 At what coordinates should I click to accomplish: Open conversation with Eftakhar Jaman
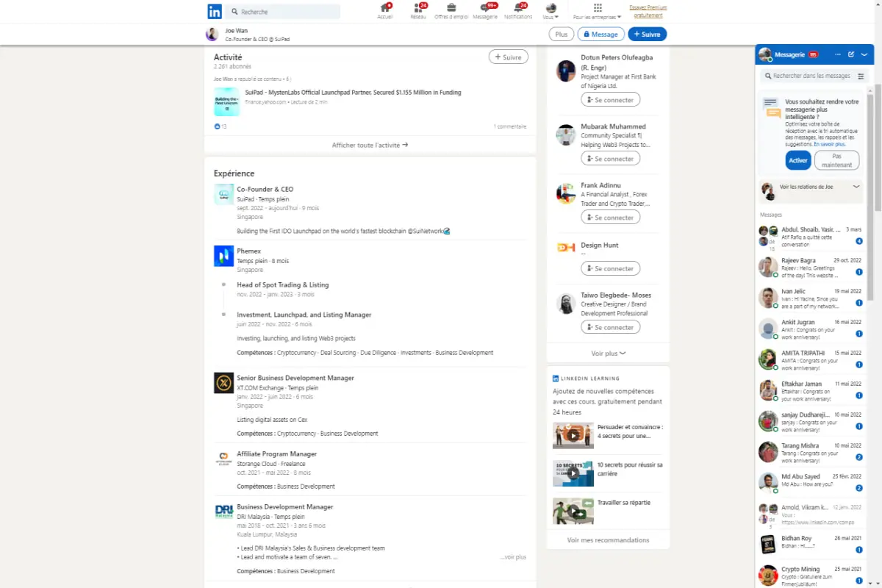[811, 391]
